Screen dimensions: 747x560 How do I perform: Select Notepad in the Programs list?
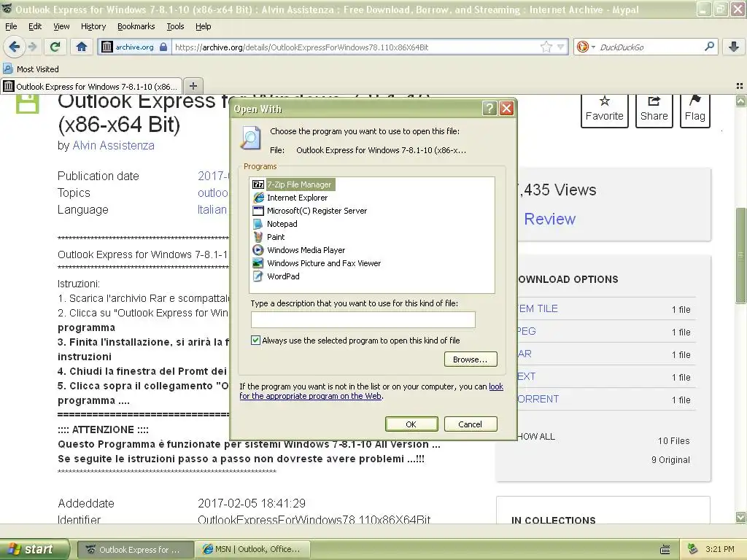coord(275,224)
